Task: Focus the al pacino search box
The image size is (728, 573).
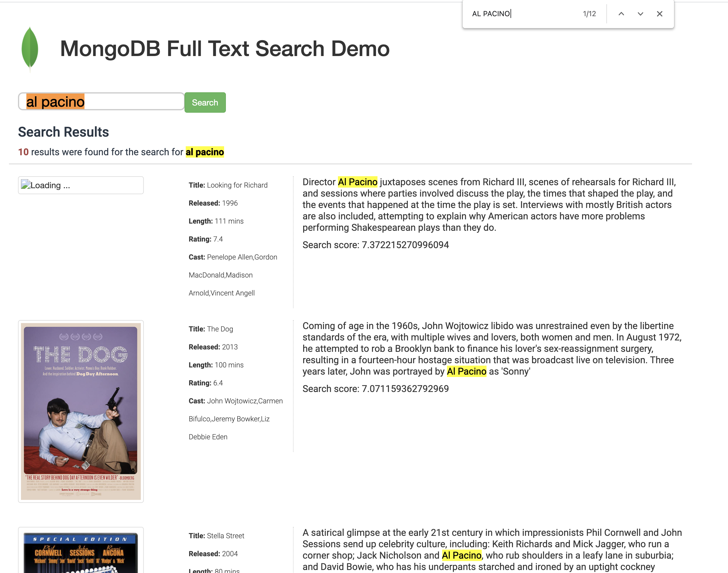Action: coord(101,102)
